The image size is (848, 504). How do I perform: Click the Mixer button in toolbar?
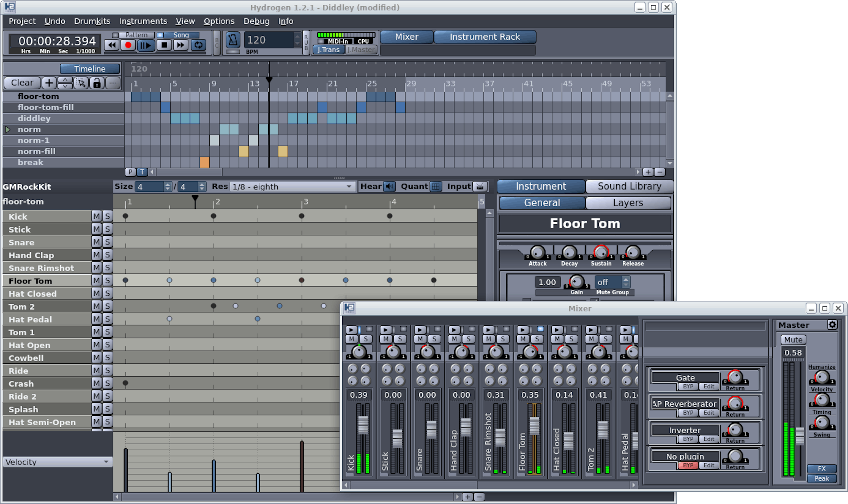point(406,37)
